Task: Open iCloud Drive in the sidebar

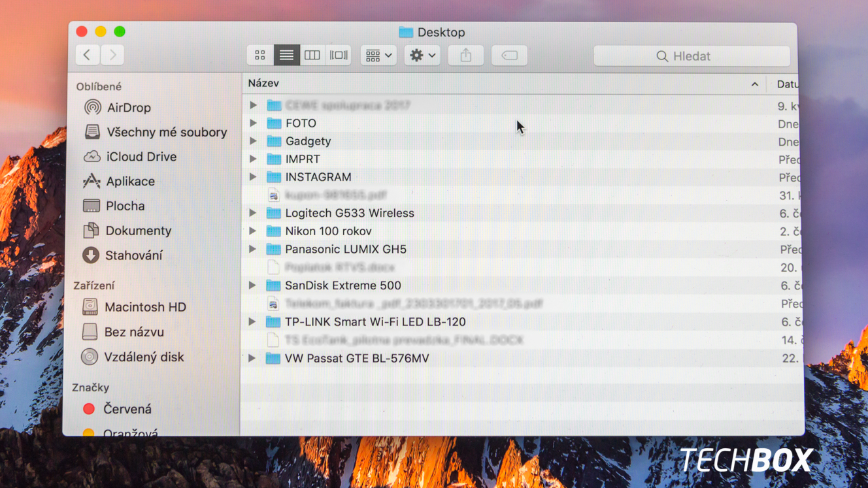Action: (x=130, y=157)
